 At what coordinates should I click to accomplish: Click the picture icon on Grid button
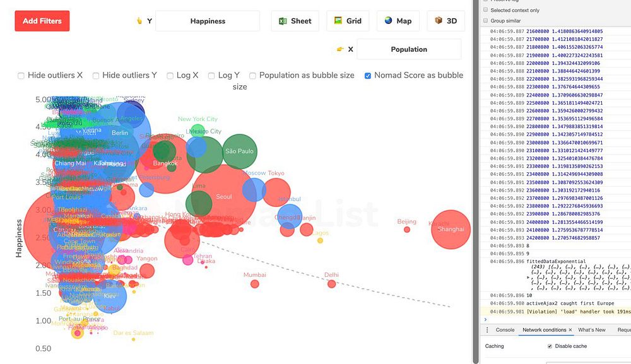pyautogui.click(x=338, y=21)
